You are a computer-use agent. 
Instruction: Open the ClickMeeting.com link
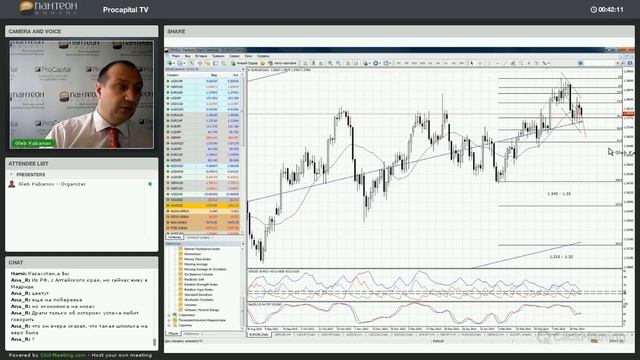(x=63, y=355)
